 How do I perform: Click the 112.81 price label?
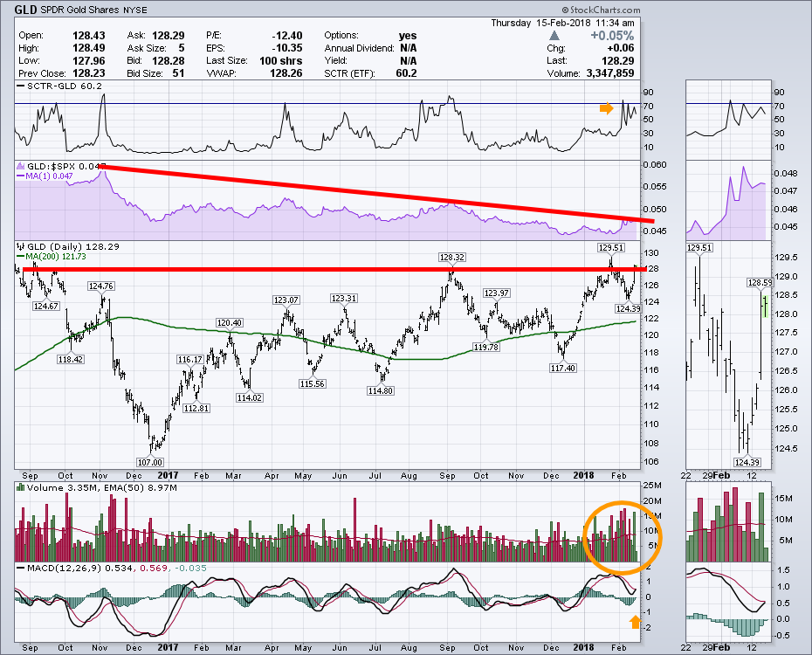[x=196, y=408]
